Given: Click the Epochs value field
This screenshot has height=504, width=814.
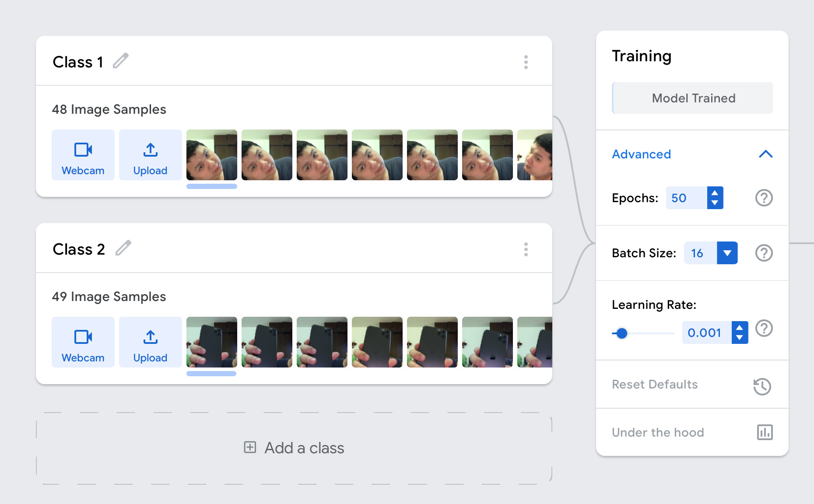Looking at the screenshot, I should point(686,198).
